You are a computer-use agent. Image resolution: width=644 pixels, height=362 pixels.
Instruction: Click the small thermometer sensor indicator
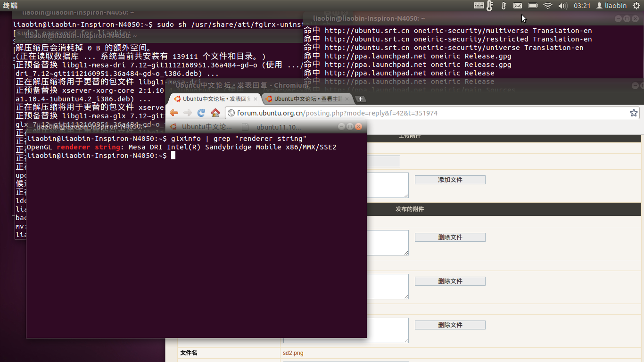(x=504, y=6)
